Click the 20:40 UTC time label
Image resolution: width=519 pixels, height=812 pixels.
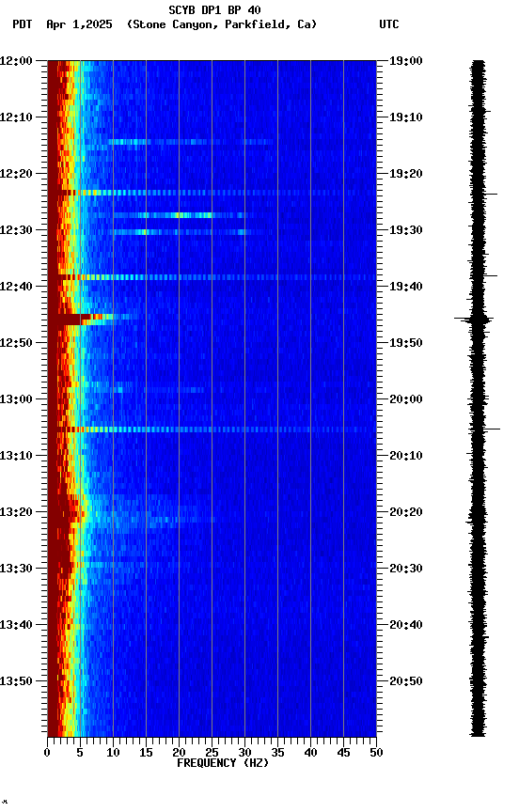point(406,625)
